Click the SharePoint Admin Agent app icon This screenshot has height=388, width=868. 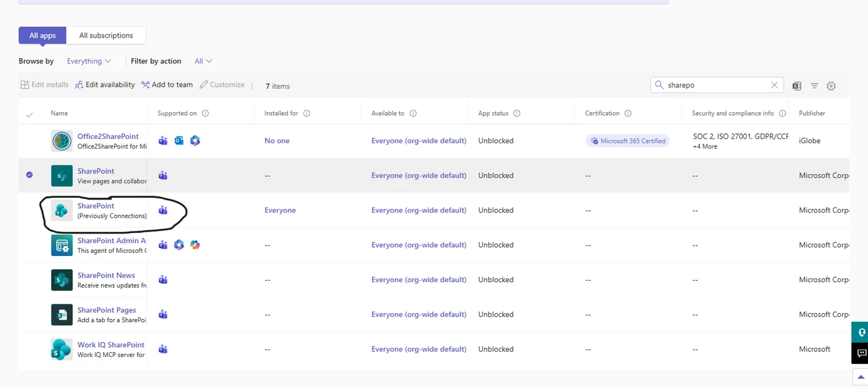coord(61,245)
